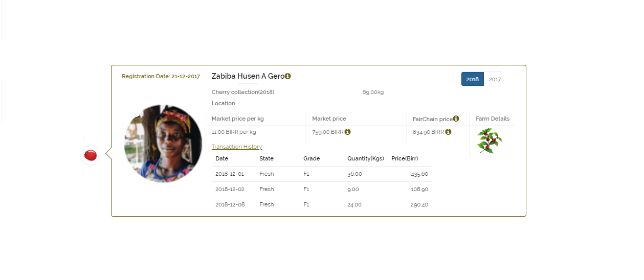Image resolution: width=644 pixels, height=280 pixels.
Task: Click the Date column header
Action: (221, 158)
